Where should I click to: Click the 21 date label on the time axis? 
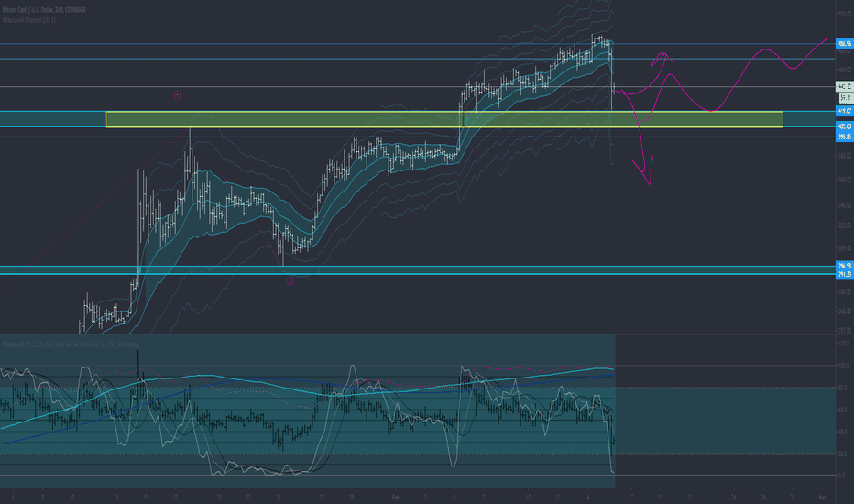coord(689,497)
